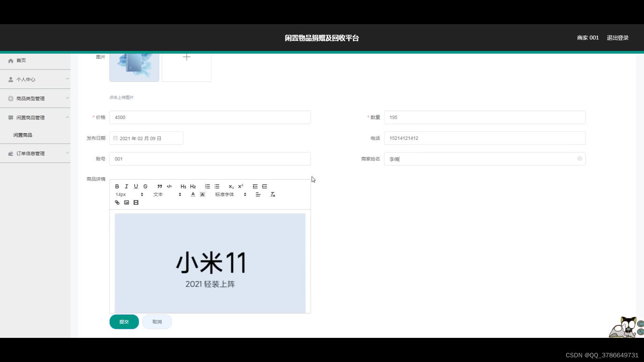Click the plus icon to upload image
This screenshot has height=362, width=644.
(186, 57)
